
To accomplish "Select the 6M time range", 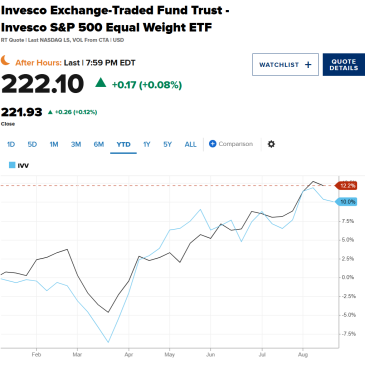I will pos(99,144).
